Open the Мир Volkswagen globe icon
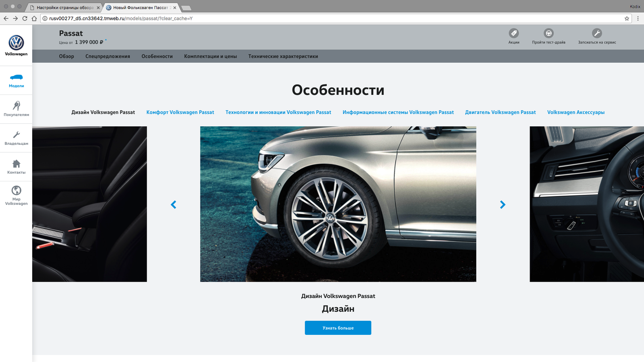 coord(16,190)
